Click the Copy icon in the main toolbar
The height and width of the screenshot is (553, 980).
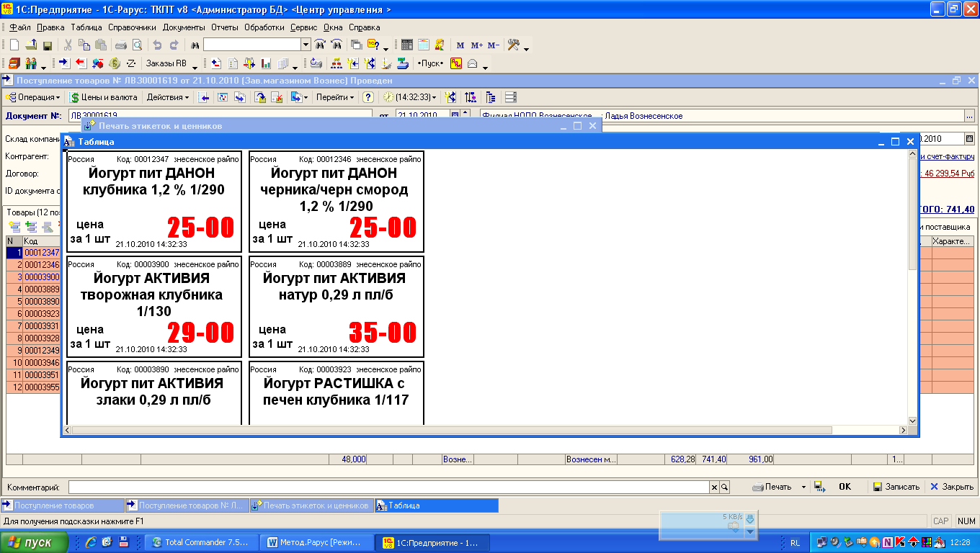(84, 45)
